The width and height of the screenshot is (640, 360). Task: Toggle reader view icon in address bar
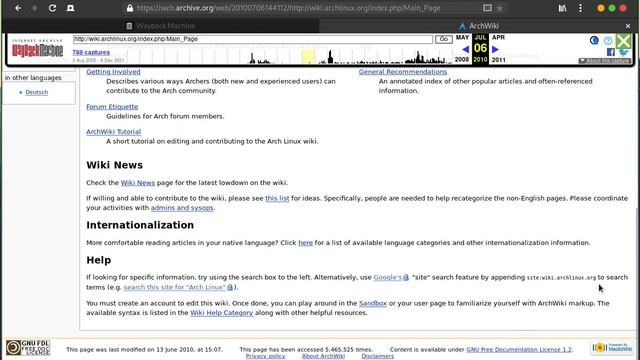(487, 8)
